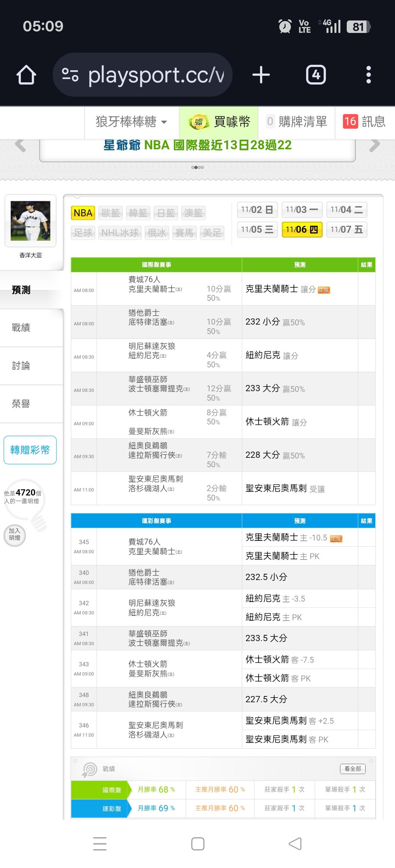Switch to the 戰績 sidebar tab
The image size is (395, 868).
21,328
